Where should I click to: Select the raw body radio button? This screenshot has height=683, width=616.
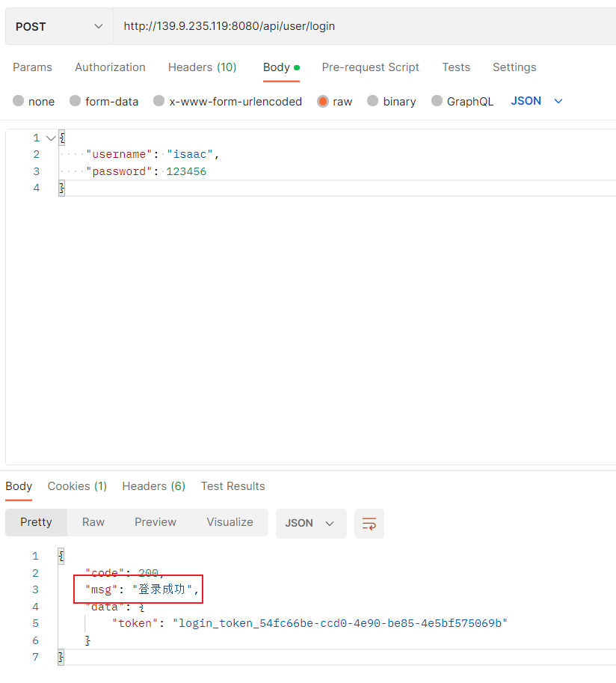(x=323, y=101)
